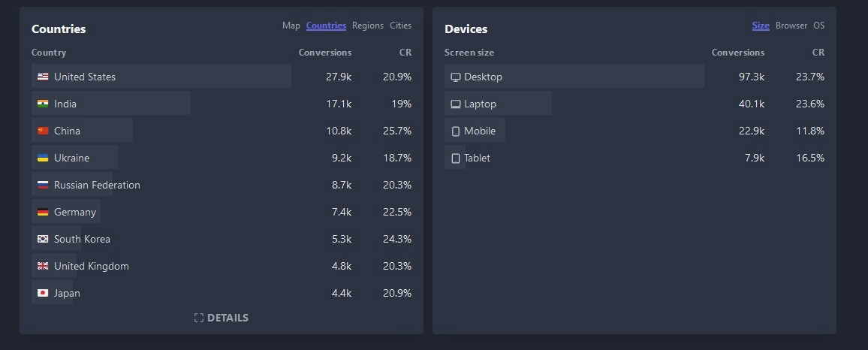Click the United States flag icon
The width and height of the screenshot is (868, 350).
pyautogui.click(x=43, y=77)
